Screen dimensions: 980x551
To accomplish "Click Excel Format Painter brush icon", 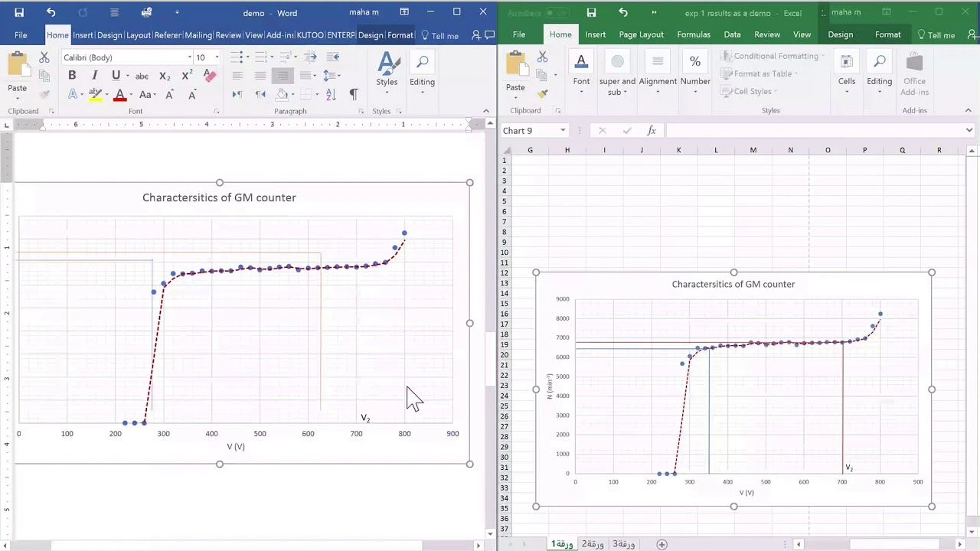I will (542, 94).
